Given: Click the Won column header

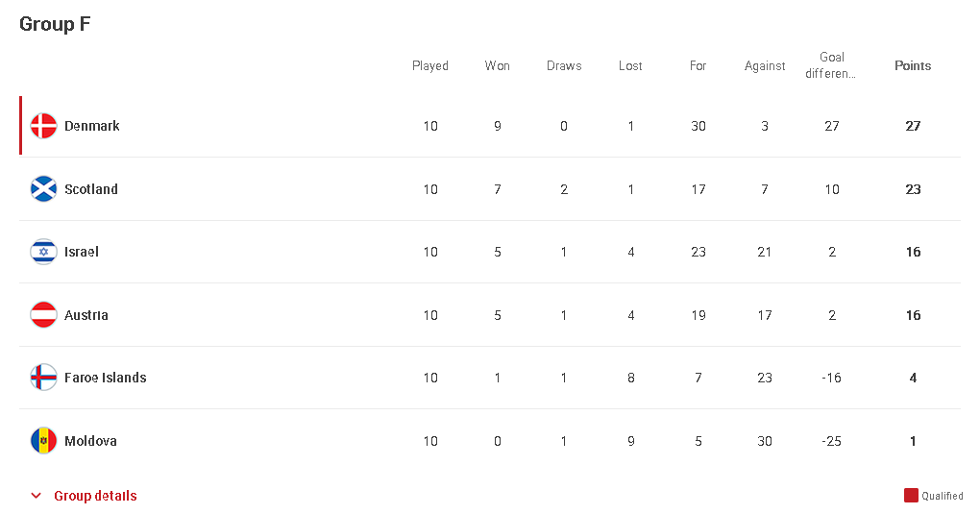Looking at the screenshot, I should [x=497, y=65].
